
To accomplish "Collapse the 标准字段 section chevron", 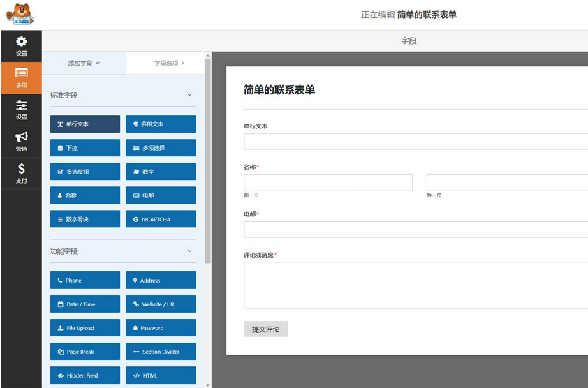I will (189, 95).
